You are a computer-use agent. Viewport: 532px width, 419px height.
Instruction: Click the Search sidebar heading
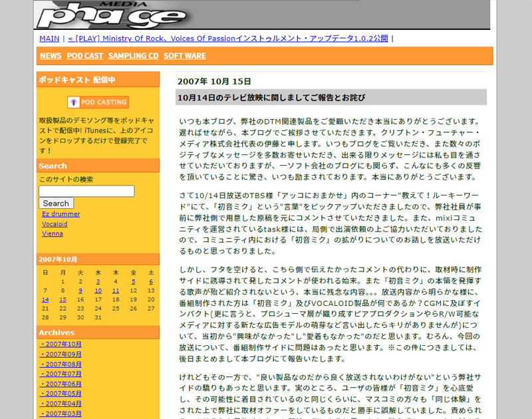(x=53, y=166)
